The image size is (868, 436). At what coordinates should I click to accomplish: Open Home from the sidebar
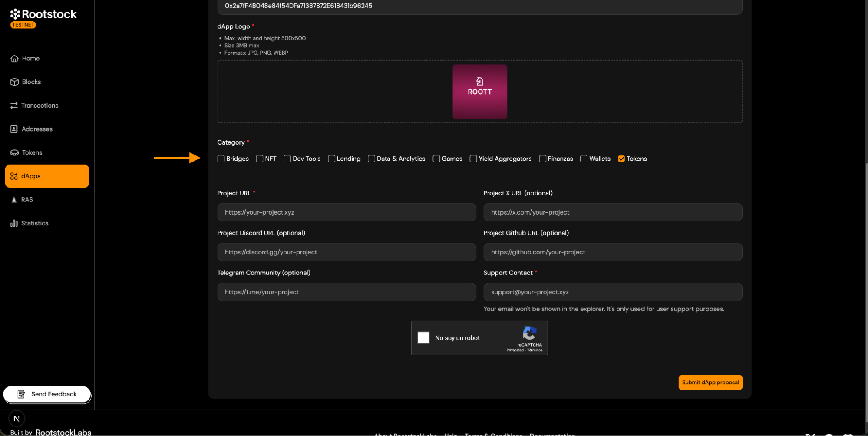tap(30, 59)
